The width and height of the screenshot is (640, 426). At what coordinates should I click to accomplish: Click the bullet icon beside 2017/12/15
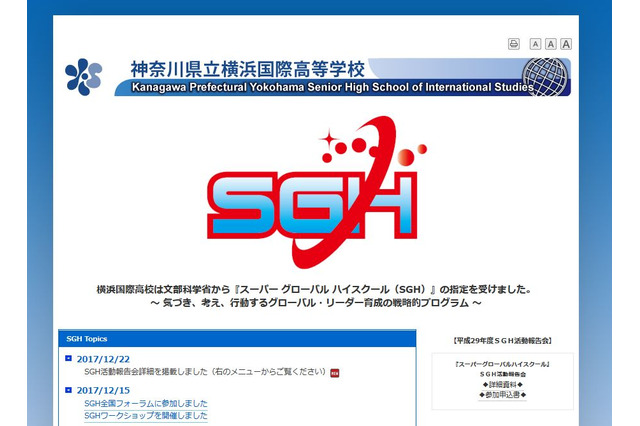(68, 390)
